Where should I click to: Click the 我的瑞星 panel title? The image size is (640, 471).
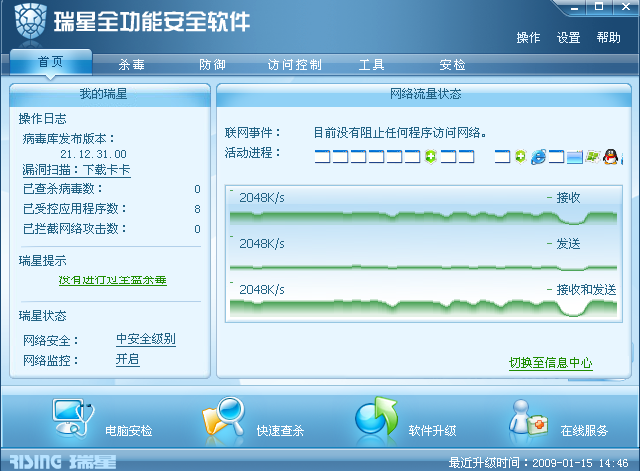click(x=103, y=94)
